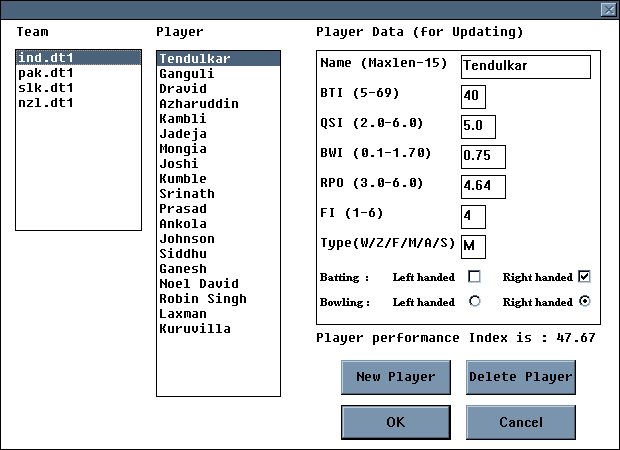This screenshot has width=620, height=450.
Task: Select Kumble in the Player list
Action: (x=183, y=179)
